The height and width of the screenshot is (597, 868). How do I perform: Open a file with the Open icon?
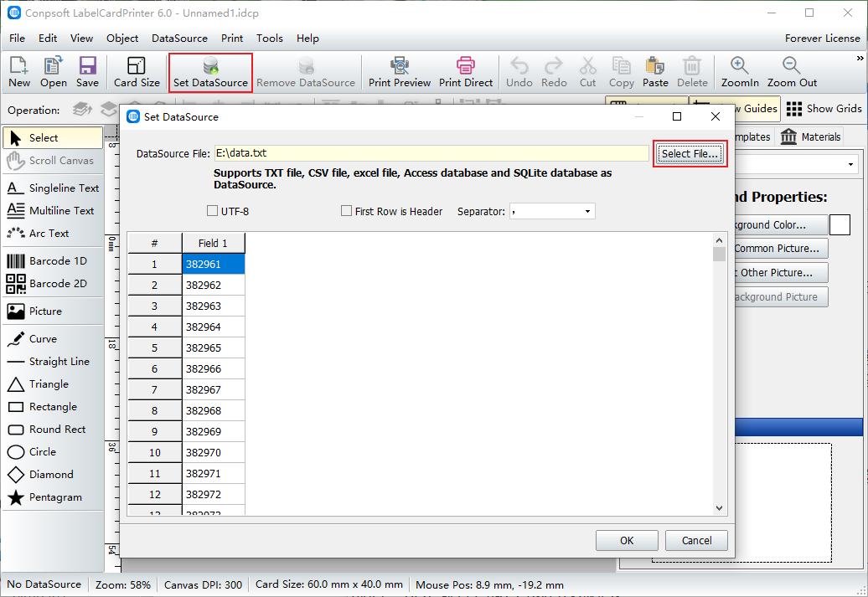53,72
